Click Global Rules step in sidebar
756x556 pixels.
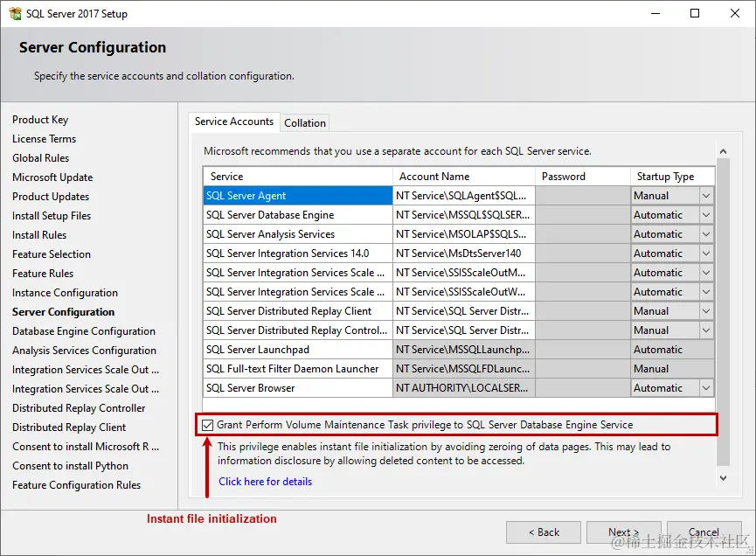[41, 158]
